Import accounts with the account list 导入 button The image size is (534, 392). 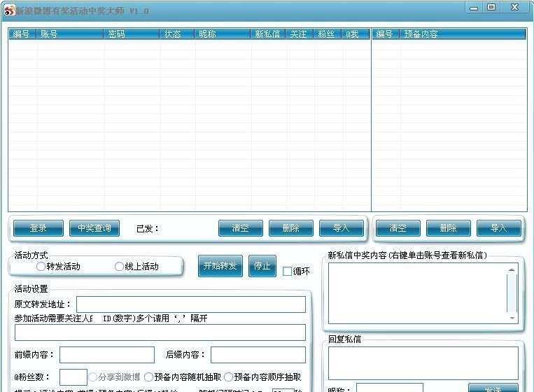pos(342,227)
